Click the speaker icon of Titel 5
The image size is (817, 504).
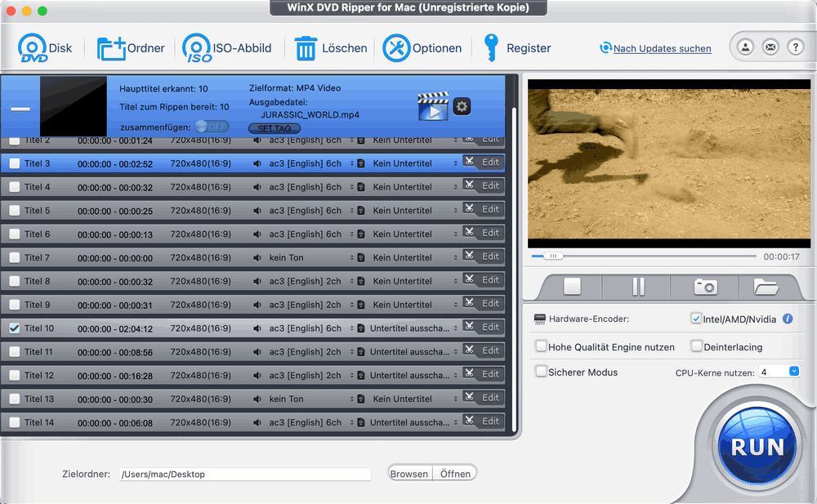pos(257,211)
